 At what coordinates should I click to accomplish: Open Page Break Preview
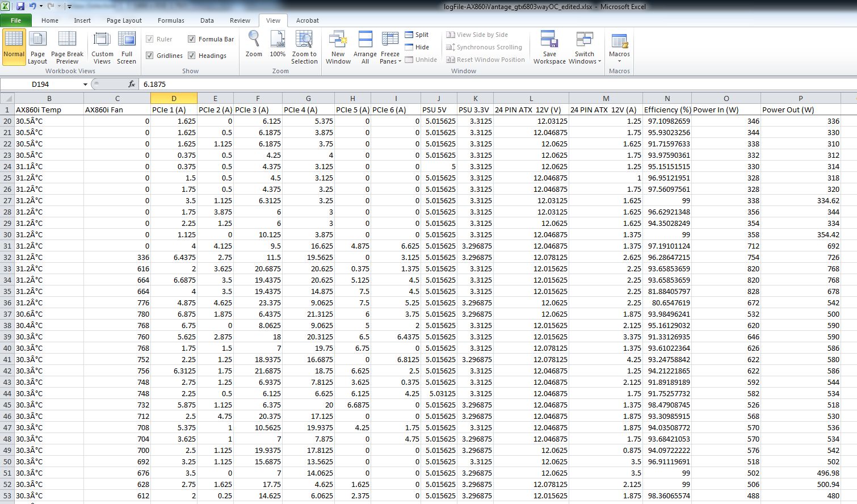pyautogui.click(x=67, y=47)
